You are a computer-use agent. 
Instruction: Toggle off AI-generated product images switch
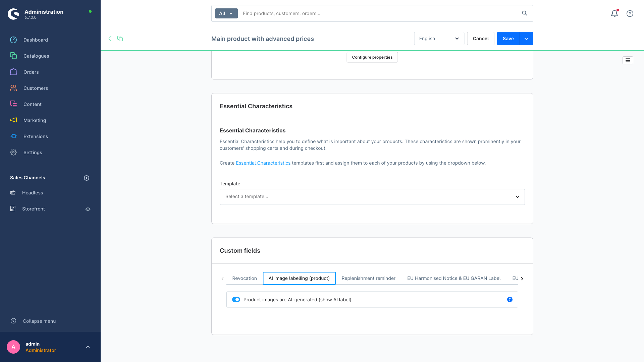coord(236,300)
